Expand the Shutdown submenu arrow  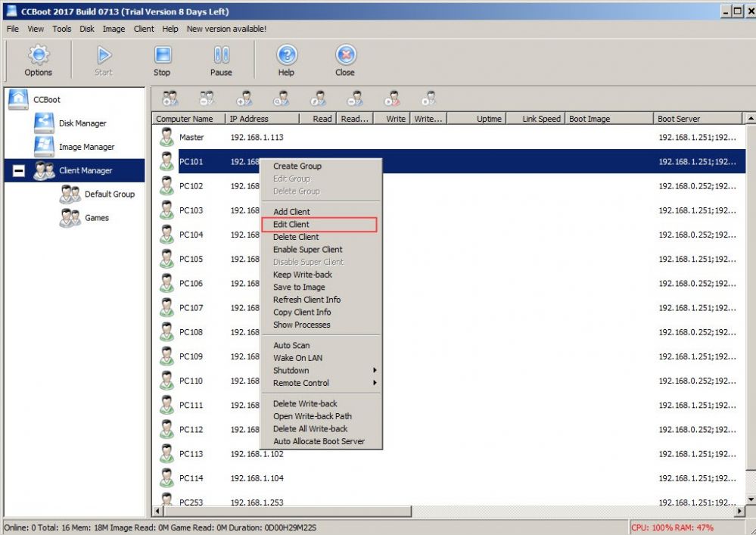pos(375,370)
